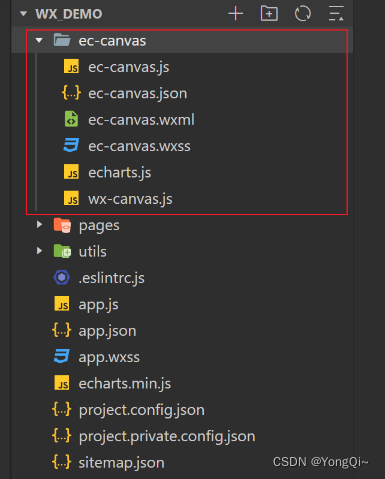The image size is (385, 479).
Task: Click the ec-canvas.wxml file icon
Action: (71, 120)
